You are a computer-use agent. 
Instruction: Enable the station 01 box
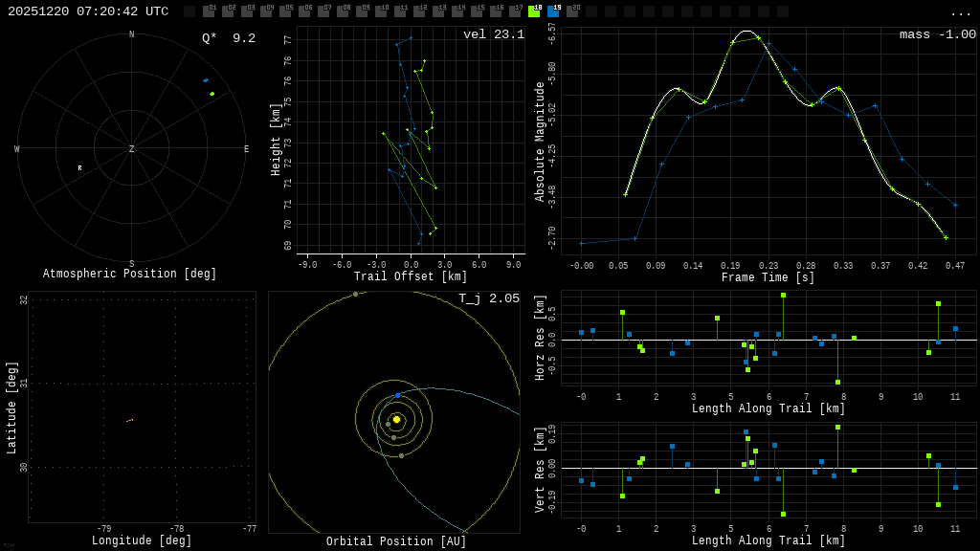(209, 11)
